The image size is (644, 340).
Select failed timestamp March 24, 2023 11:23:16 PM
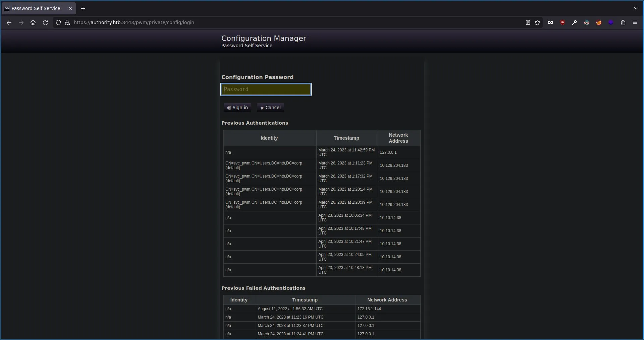[290, 317]
